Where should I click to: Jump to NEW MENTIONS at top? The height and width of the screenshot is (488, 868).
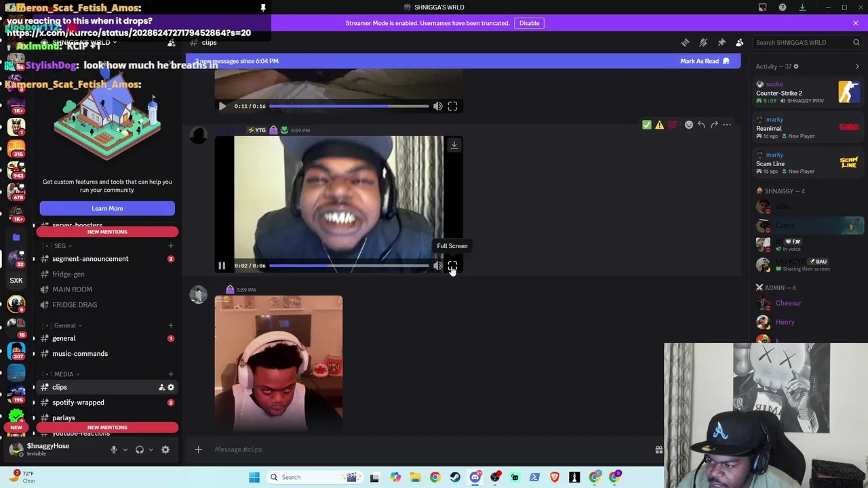107,232
